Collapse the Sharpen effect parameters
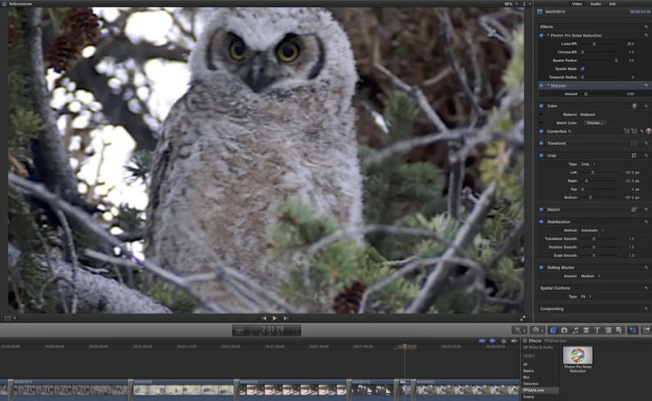This screenshot has height=401, width=652. pyautogui.click(x=548, y=85)
